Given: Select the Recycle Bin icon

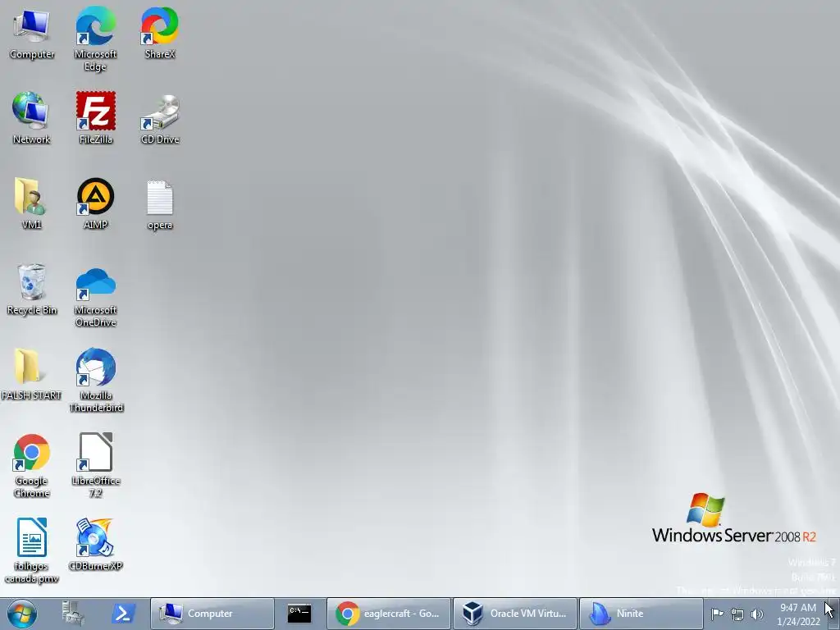Looking at the screenshot, I should click(31, 290).
